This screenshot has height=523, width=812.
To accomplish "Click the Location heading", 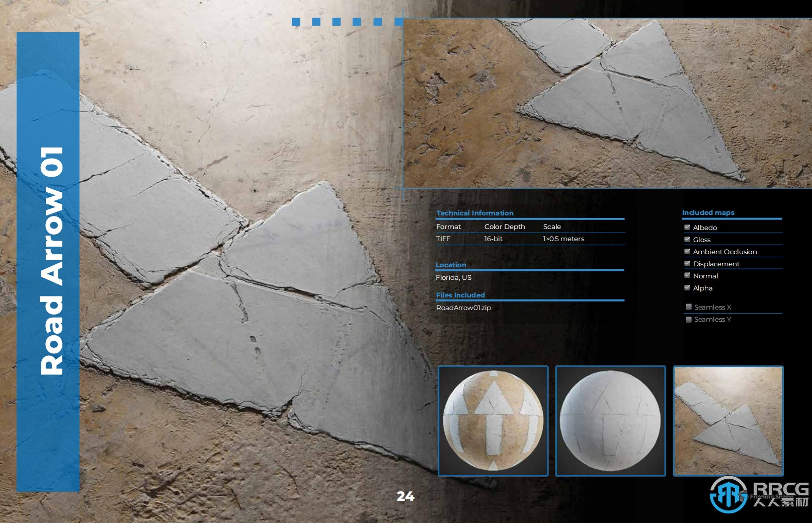I will (451, 265).
